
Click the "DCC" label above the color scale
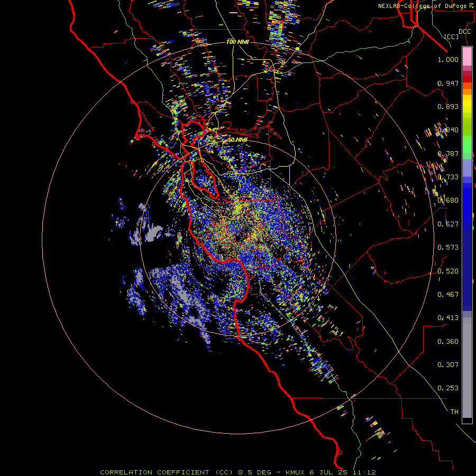click(x=464, y=32)
